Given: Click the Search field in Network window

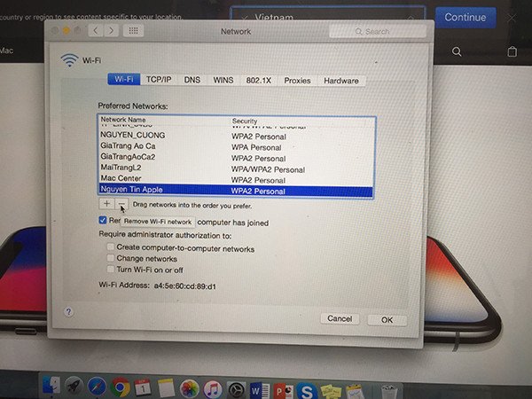Looking at the screenshot, I should click(x=378, y=32).
